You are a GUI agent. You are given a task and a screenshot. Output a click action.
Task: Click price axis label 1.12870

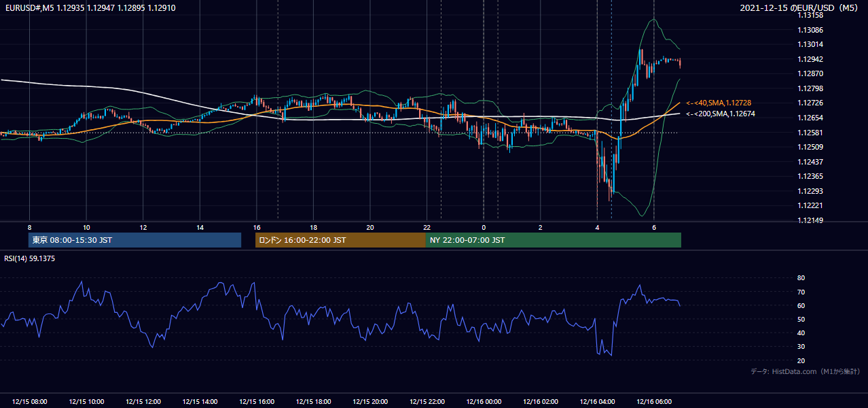tap(810, 73)
